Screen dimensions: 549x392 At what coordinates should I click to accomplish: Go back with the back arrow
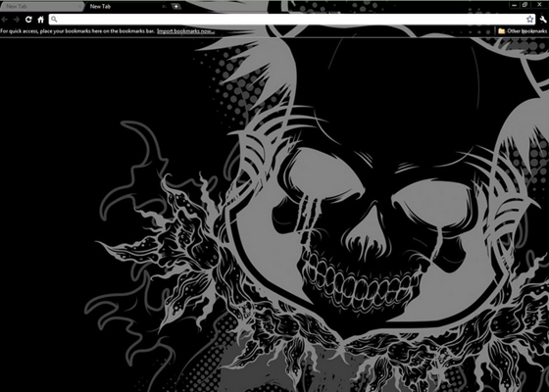pos(5,20)
